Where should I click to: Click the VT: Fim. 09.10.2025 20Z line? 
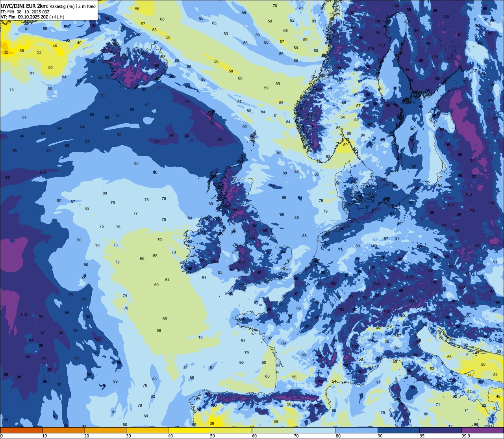24,17
